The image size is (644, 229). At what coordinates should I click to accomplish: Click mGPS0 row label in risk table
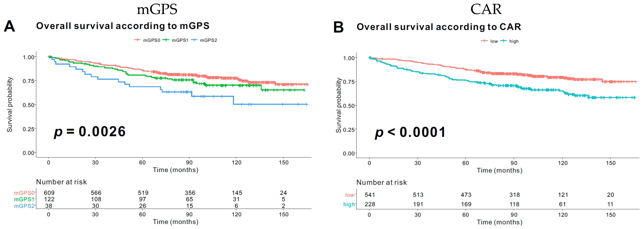pyautogui.click(x=24, y=193)
